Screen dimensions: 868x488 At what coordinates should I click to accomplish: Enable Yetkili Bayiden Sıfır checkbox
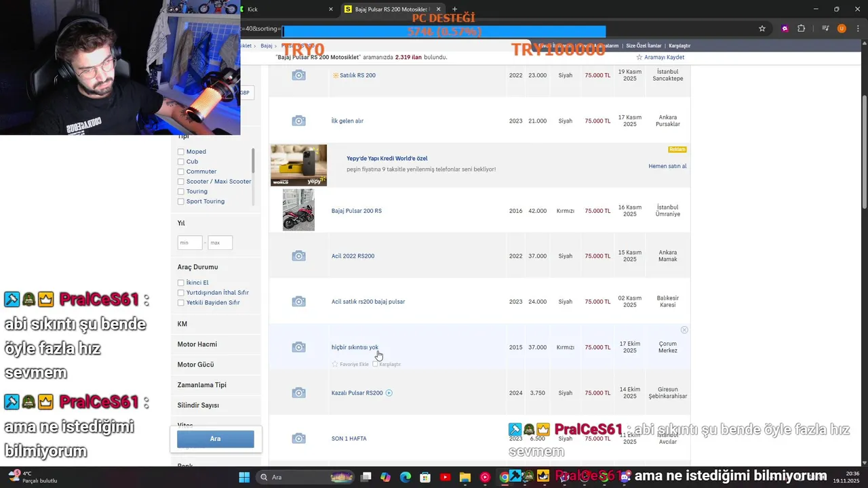coord(181,303)
